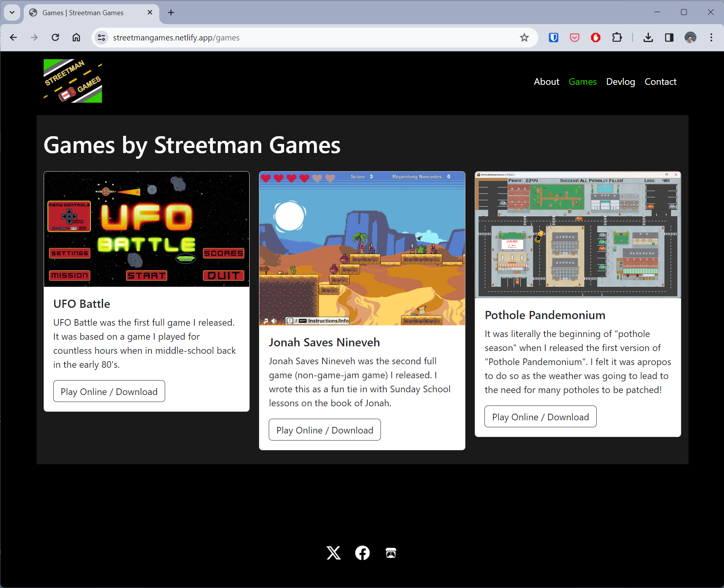724x588 pixels.
Task: Minimize the browser window
Action: (657, 12)
